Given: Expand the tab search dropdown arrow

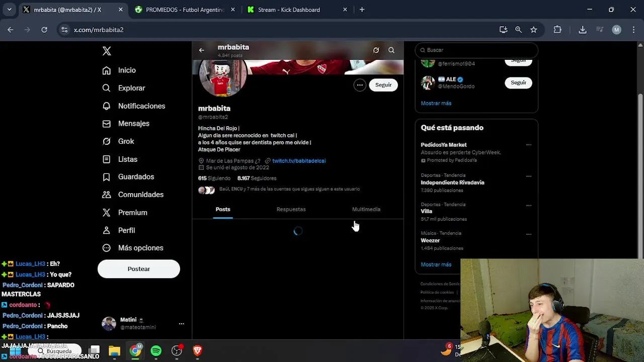Looking at the screenshot, I should (x=9, y=10).
